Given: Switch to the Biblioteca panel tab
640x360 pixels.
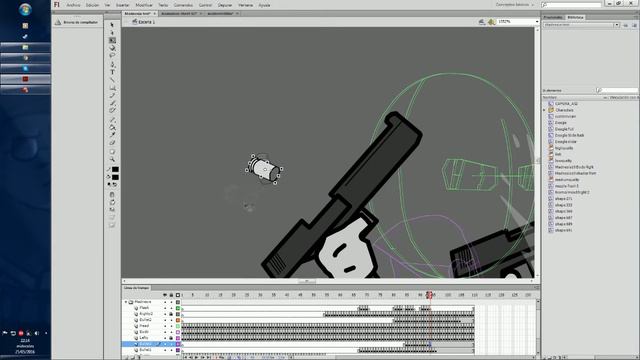Looking at the screenshot, I should [576, 17].
